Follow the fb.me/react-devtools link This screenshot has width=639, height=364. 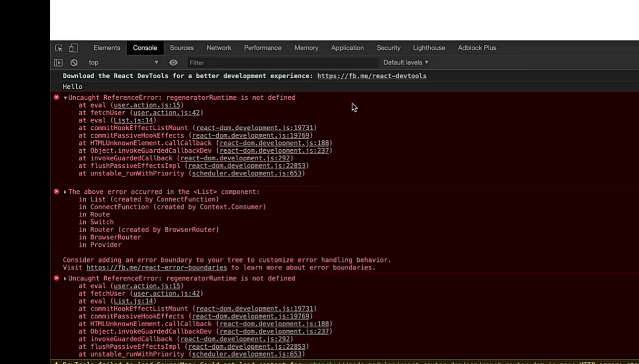tap(371, 76)
